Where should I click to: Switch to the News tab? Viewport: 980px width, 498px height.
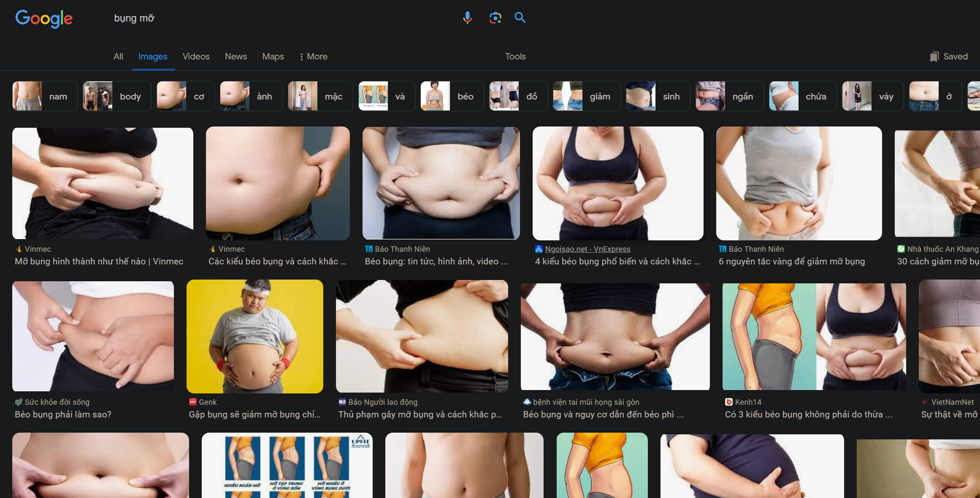(x=236, y=57)
